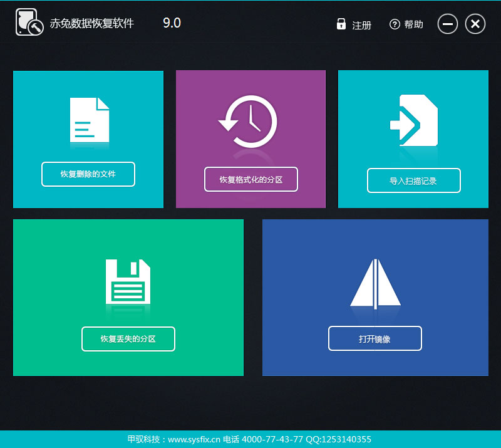This screenshot has height=448, width=501.
Task: Open the 帮助 help menu
Action: 413,26
